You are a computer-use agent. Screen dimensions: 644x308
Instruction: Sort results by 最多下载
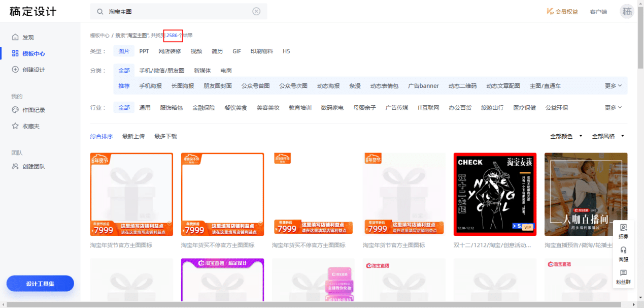pyautogui.click(x=165, y=136)
